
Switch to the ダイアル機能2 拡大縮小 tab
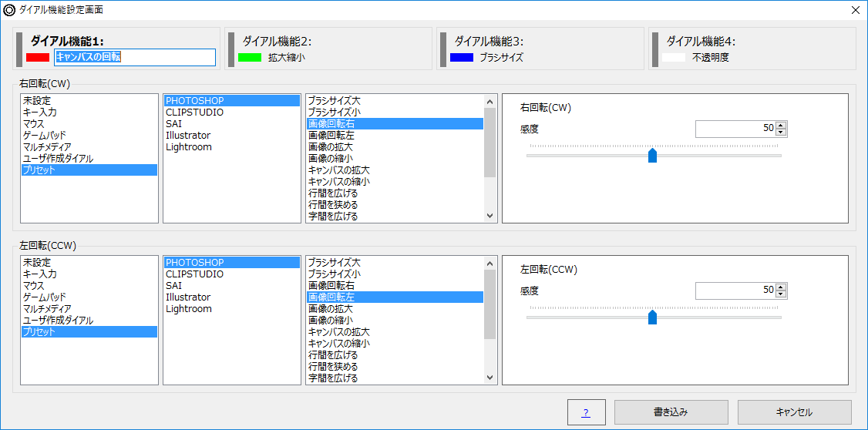[x=328, y=49]
